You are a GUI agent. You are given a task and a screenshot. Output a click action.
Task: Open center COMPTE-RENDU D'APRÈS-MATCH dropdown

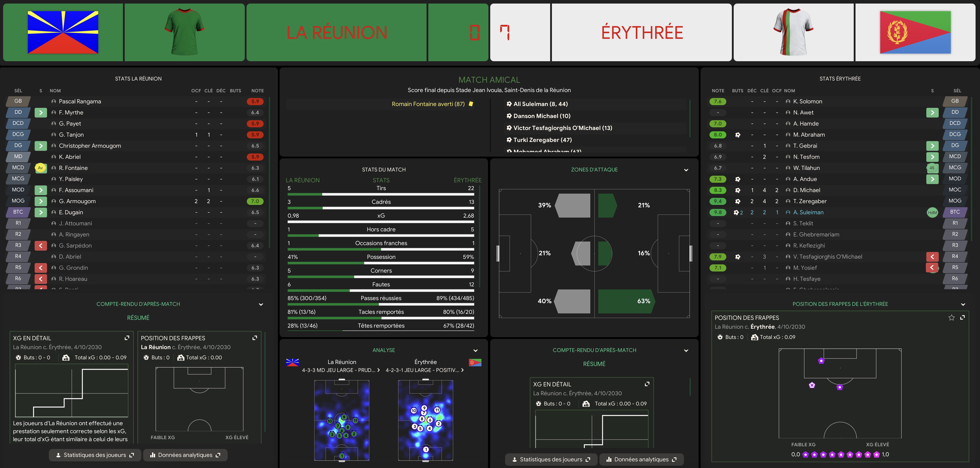pyautogui.click(x=686, y=350)
